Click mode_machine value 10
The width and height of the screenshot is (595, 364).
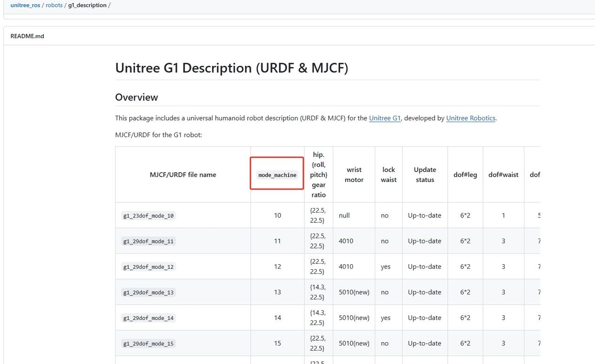[278, 215]
